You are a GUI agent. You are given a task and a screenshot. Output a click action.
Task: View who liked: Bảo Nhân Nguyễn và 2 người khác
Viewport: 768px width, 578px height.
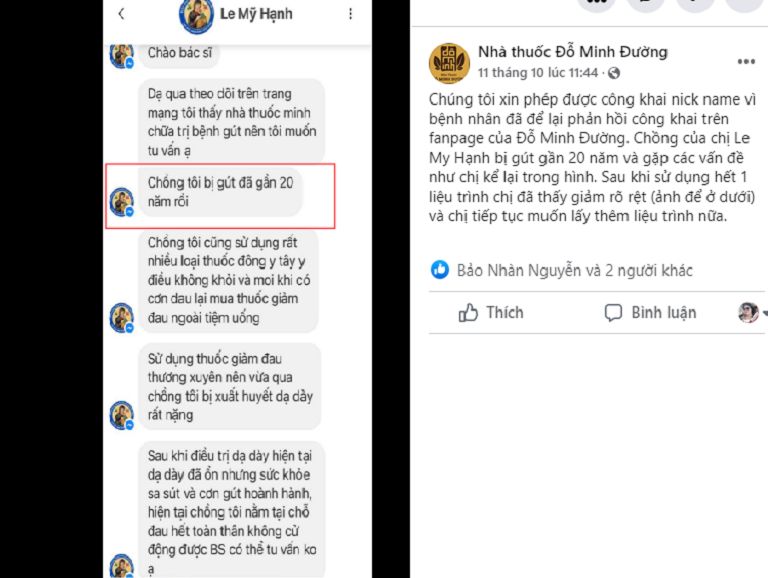575,270
